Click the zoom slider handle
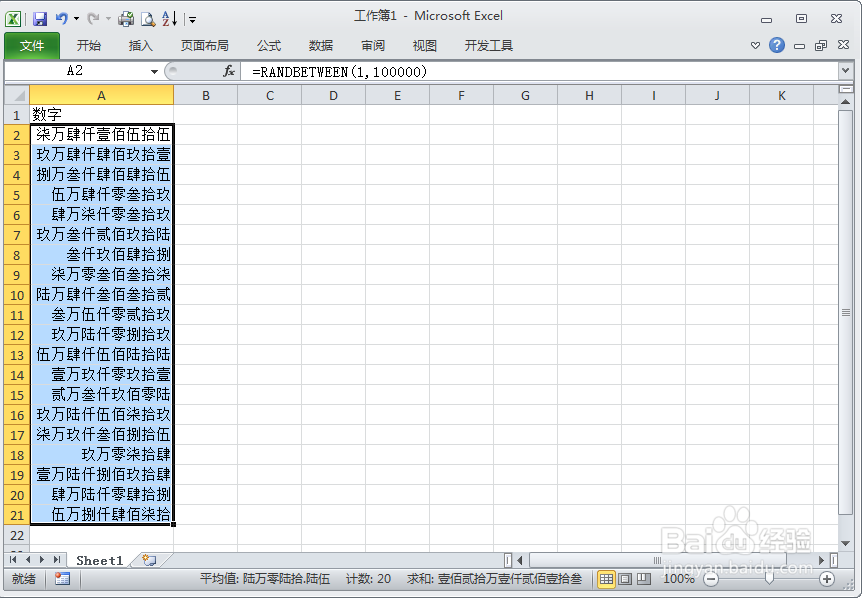The height and width of the screenshot is (598, 862). (x=769, y=579)
